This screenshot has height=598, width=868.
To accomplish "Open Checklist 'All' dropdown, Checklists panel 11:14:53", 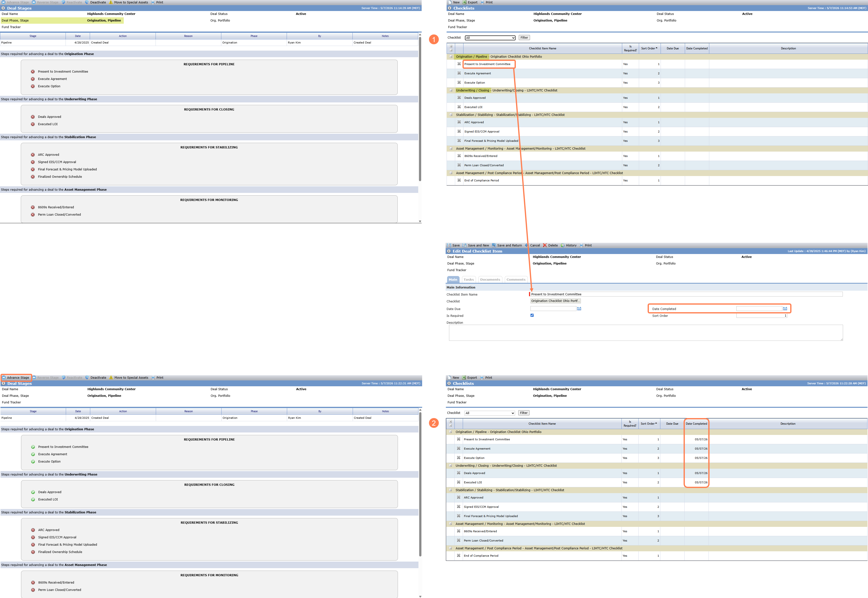I will [x=490, y=38].
